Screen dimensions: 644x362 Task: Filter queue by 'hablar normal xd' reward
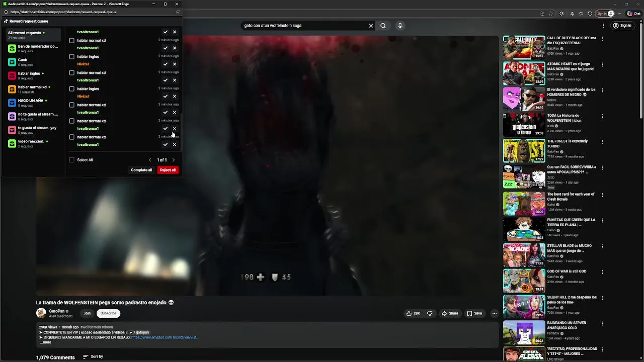pyautogui.click(x=33, y=89)
